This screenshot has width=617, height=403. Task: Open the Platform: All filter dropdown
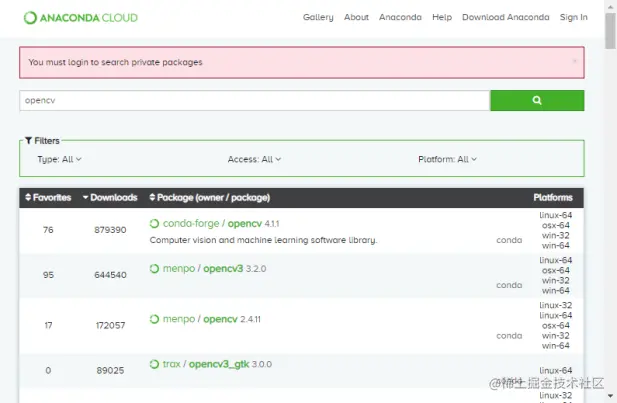[x=447, y=159]
